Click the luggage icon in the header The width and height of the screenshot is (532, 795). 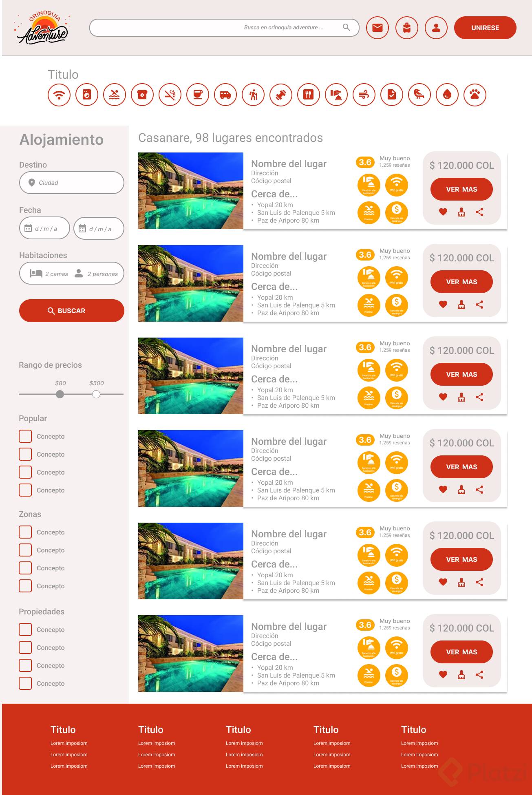pos(407,28)
